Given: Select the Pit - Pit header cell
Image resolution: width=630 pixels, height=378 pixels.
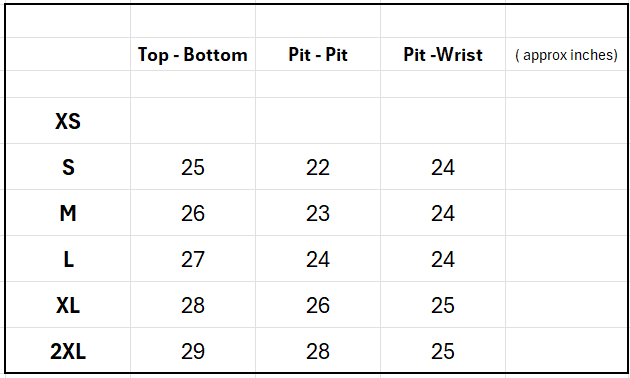Looking at the screenshot, I should pos(318,54).
